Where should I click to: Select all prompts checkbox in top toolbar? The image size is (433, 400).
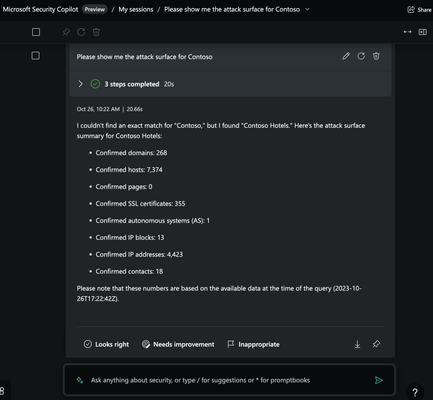pyautogui.click(x=36, y=32)
